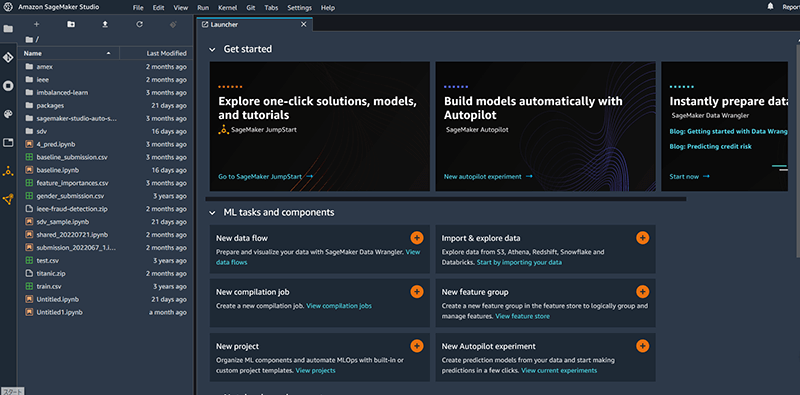Open the packages folder
800x395 pixels.
106,106
